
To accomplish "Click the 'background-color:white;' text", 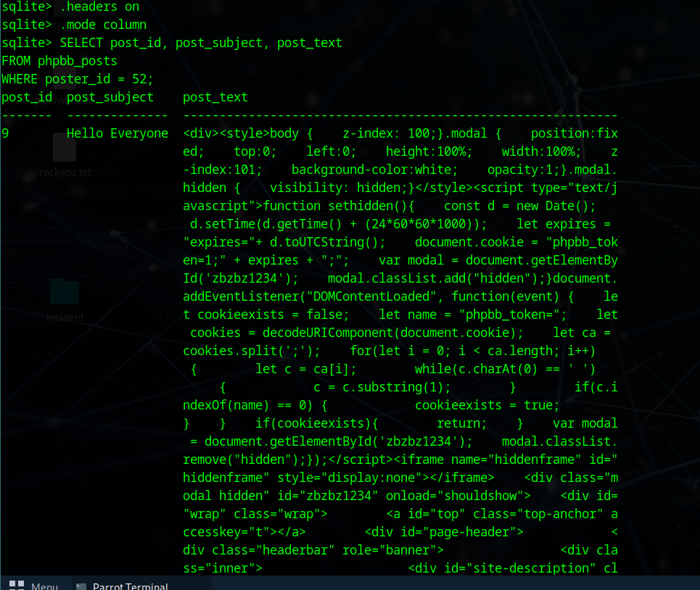I will tap(375, 170).
